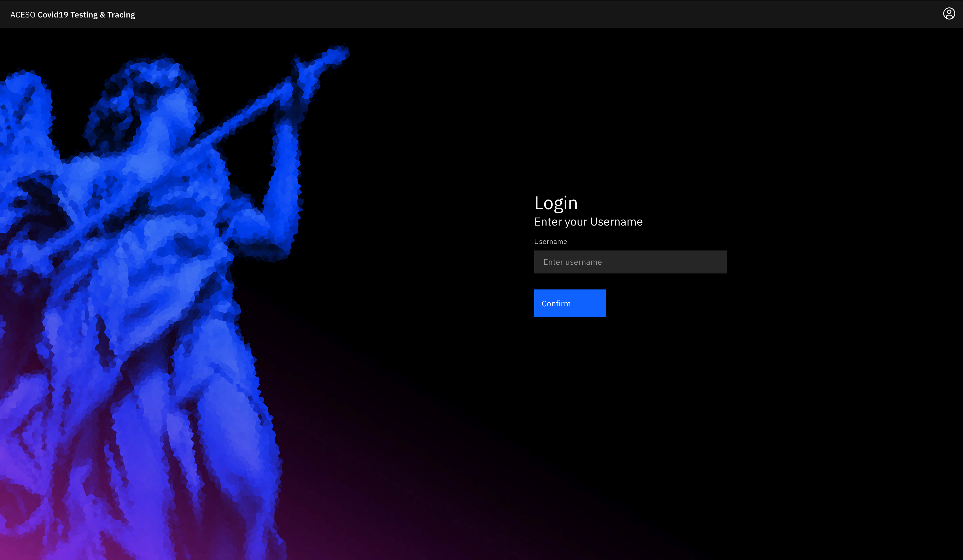Click the Username input field

tap(630, 262)
